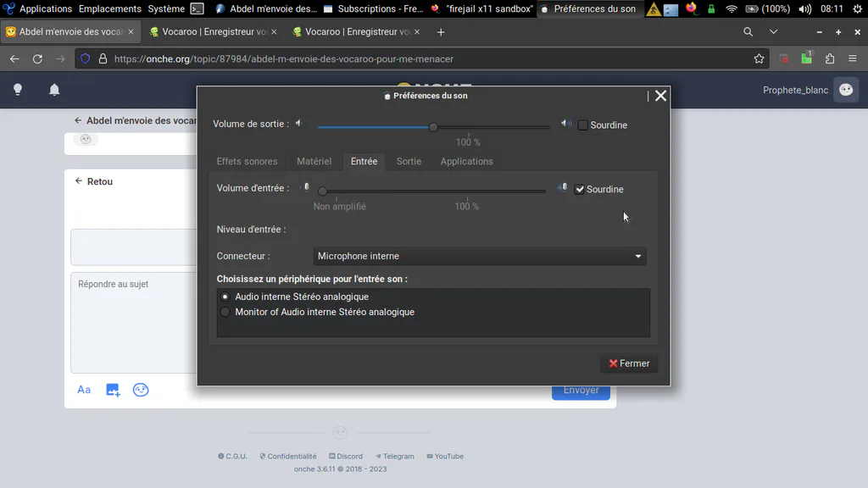Insert an image with the image-plus icon
The image size is (868, 488).
[x=113, y=390]
